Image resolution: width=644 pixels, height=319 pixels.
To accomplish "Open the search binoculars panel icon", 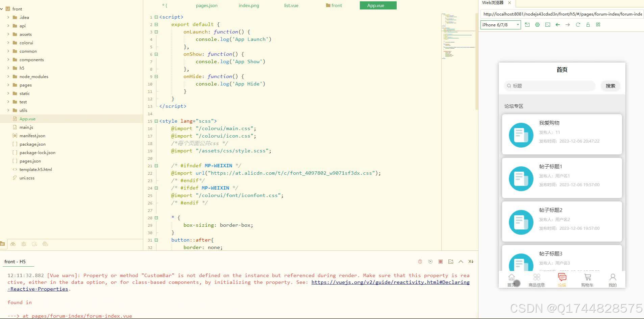I will (x=13, y=244).
